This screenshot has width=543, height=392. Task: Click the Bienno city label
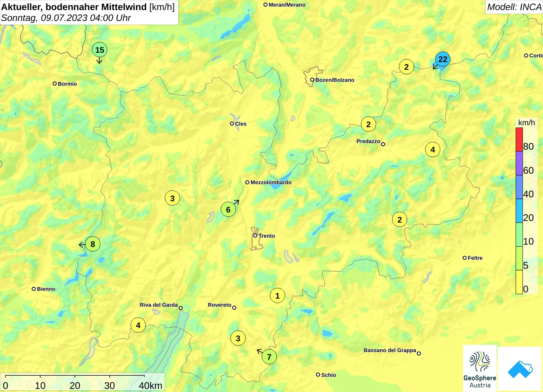[46, 289]
